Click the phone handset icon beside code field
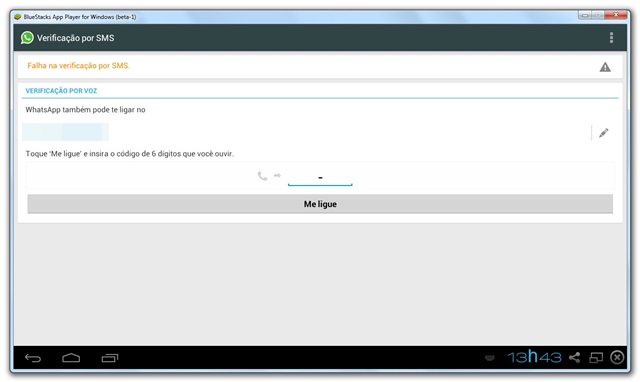This screenshot has height=382, width=640. [262, 176]
